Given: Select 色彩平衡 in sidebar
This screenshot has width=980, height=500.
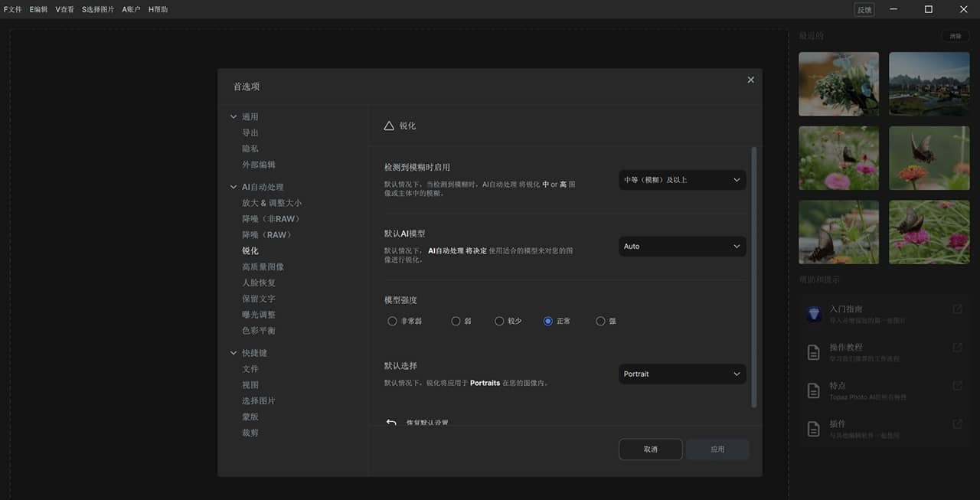Looking at the screenshot, I should pyautogui.click(x=259, y=331).
